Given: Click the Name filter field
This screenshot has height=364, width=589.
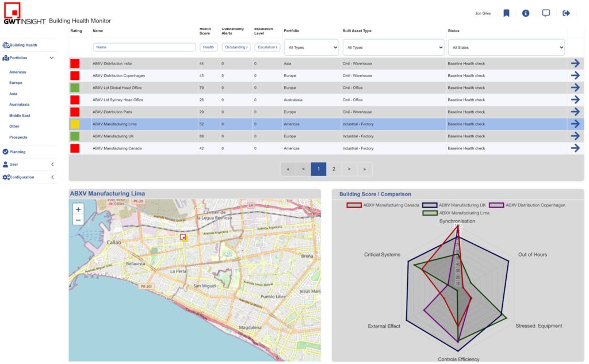Looking at the screenshot, I should click(144, 47).
